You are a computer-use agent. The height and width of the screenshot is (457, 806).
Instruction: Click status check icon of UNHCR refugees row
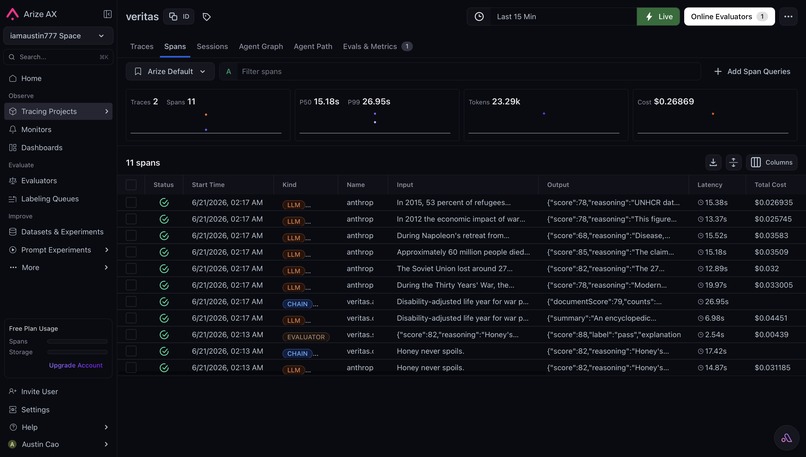164,203
